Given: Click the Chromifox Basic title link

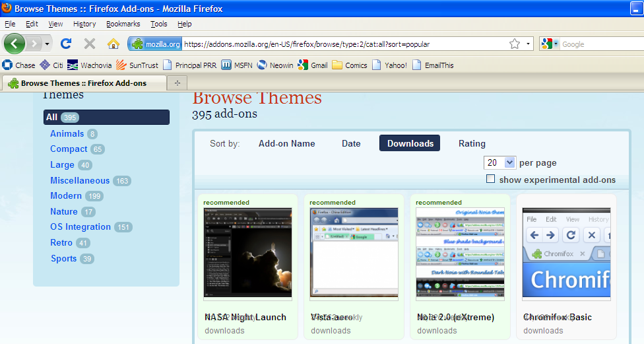Looking at the screenshot, I should coord(558,318).
